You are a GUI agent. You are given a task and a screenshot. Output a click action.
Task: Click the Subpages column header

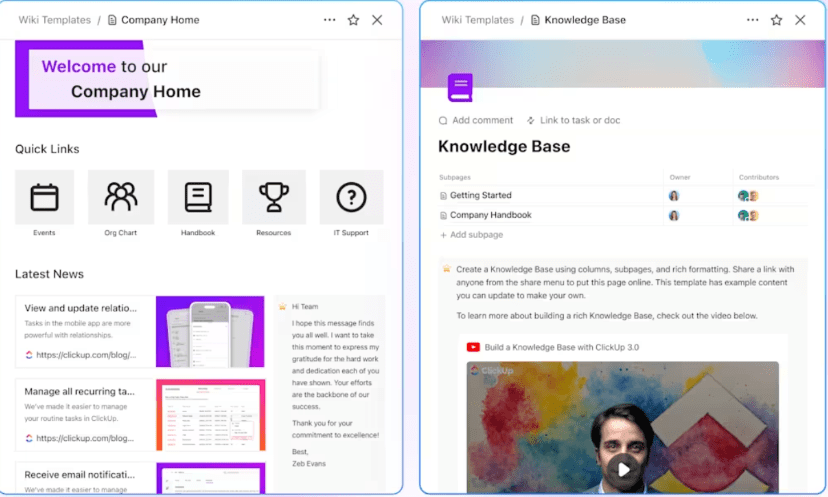click(x=455, y=177)
